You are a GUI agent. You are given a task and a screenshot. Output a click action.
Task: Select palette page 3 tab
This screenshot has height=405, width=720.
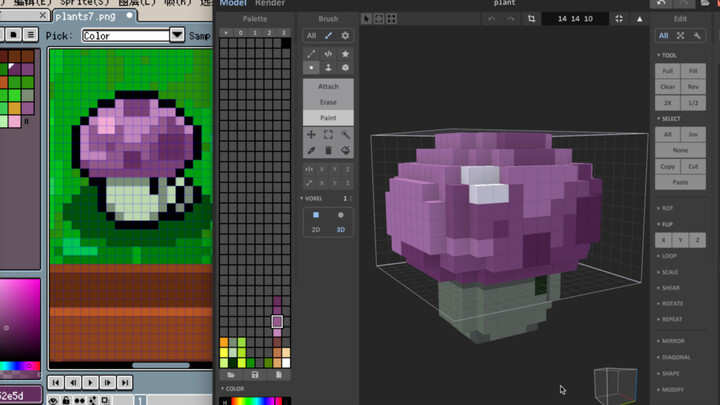[283, 33]
